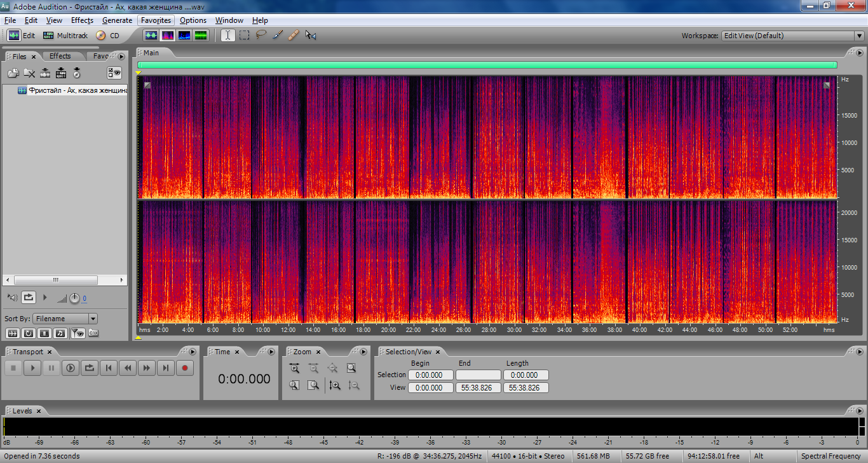This screenshot has width=868, height=463.
Task: Open the Time panel options menu
Action: click(x=271, y=351)
